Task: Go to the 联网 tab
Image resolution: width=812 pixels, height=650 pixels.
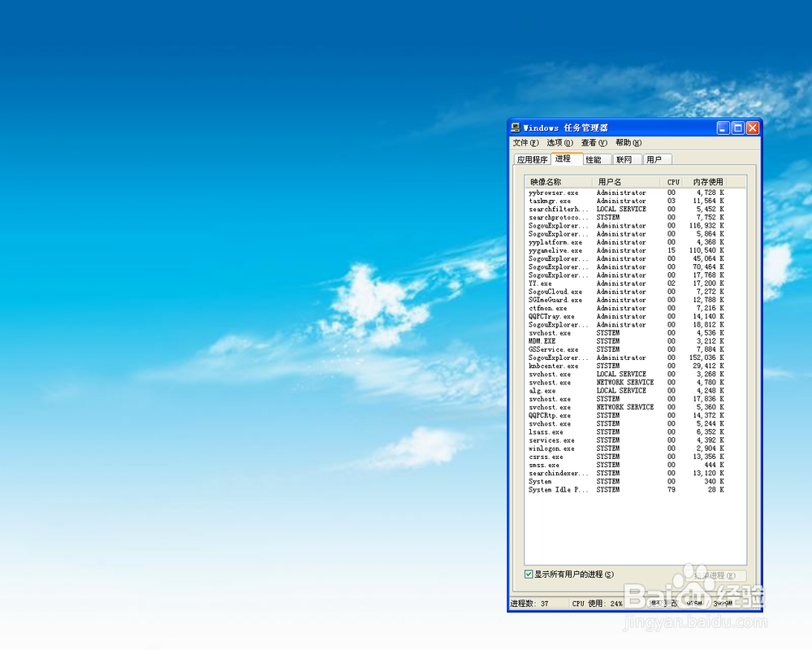Action: coord(627,159)
